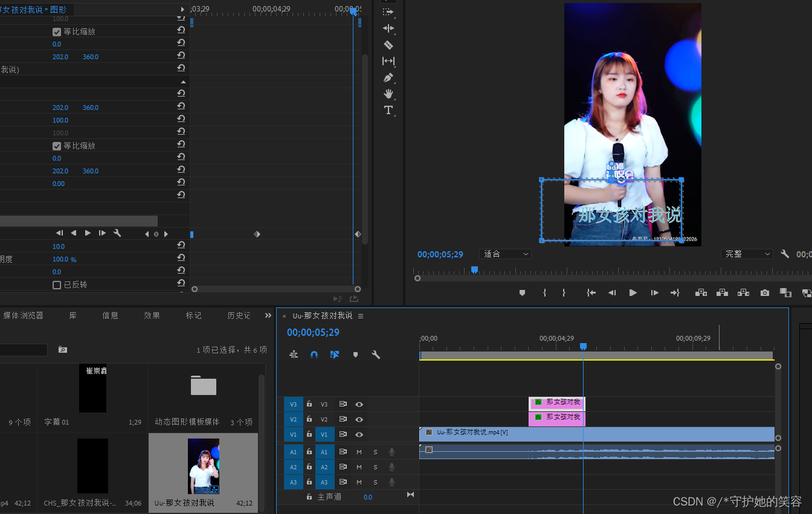Reset the 100.0 % opacity parameter
Screen dimensions: 812x514
(181, 259)
